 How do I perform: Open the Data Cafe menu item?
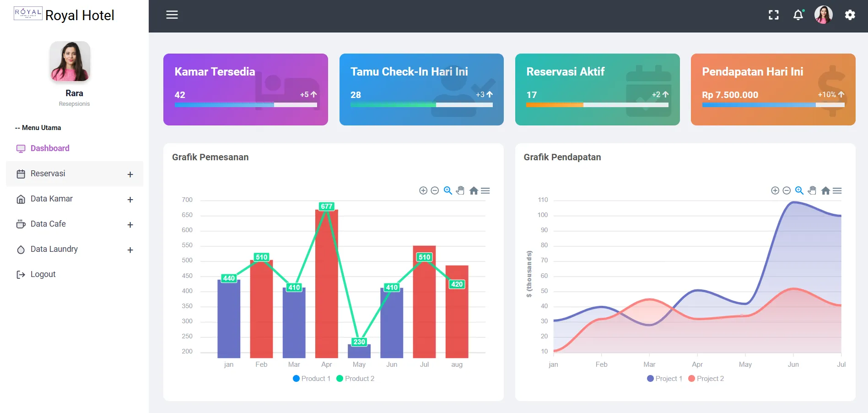(x=48, y=224)
